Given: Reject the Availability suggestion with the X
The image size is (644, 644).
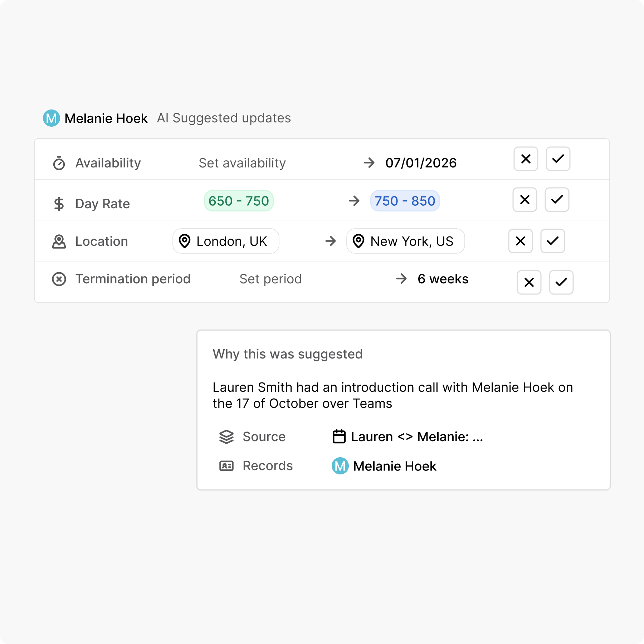Looking at the screenshot, I should point(526,159).
